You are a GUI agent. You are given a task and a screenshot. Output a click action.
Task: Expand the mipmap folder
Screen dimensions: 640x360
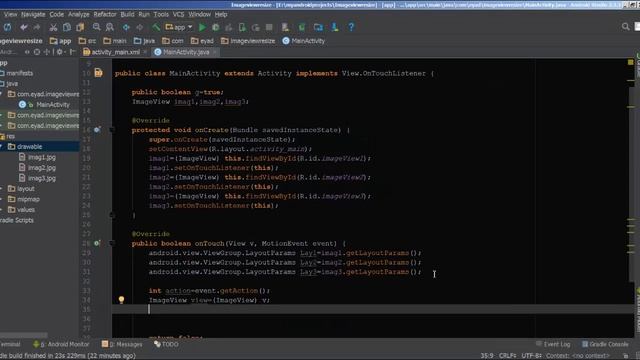click(x=2, y=199)
